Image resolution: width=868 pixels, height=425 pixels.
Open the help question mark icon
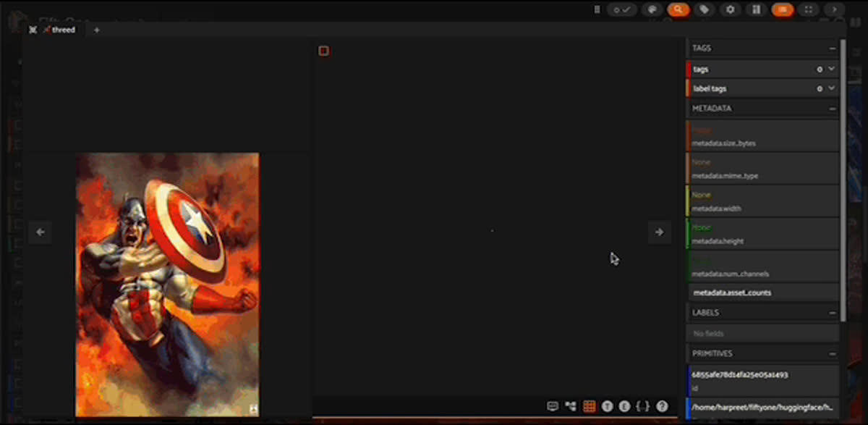662,407
